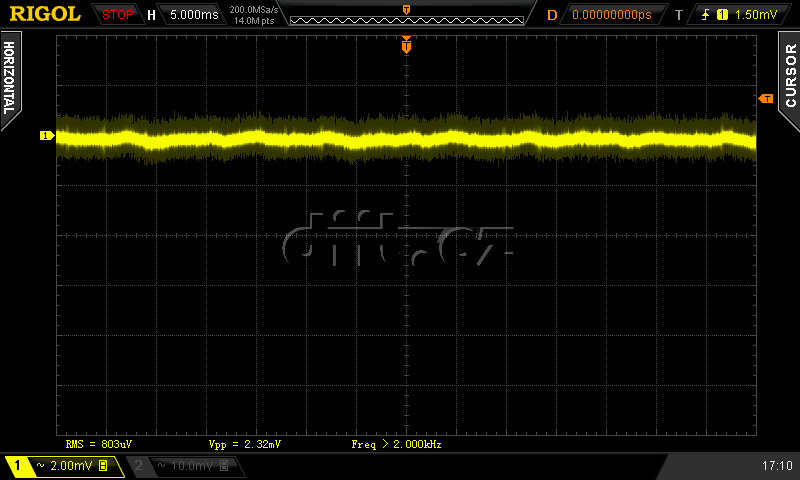Click the yellow channel 1 waveform trace

click(300, 137)
